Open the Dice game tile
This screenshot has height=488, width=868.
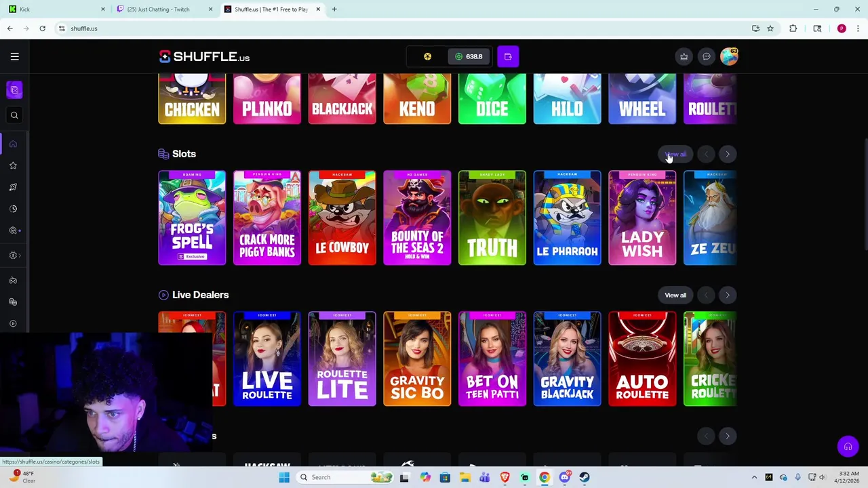[x=492, y=99]
